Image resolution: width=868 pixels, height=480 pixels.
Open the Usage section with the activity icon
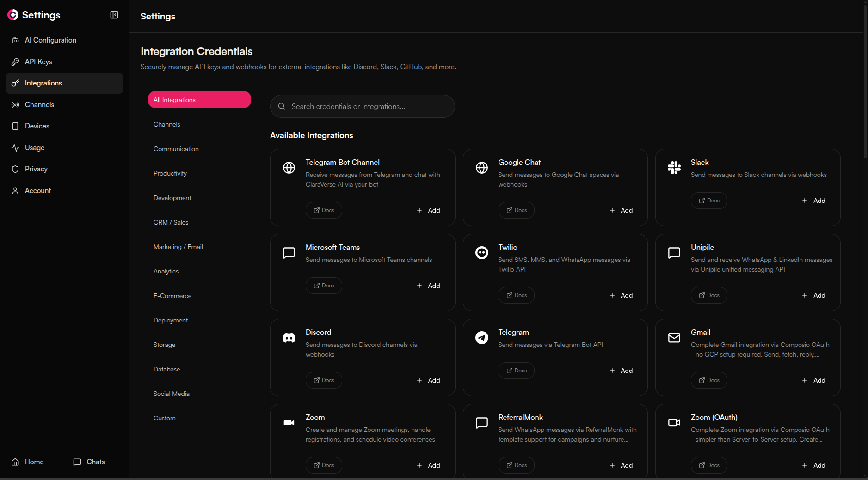[15, 147]
